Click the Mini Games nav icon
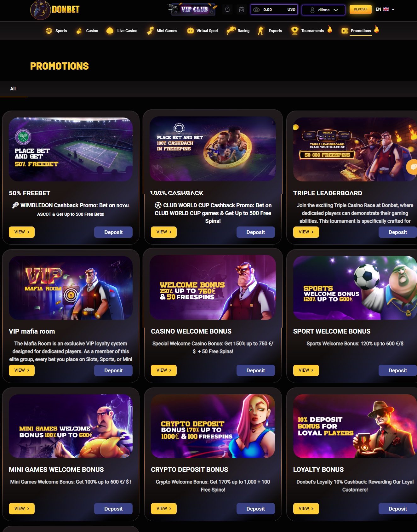 pos(150,31)
